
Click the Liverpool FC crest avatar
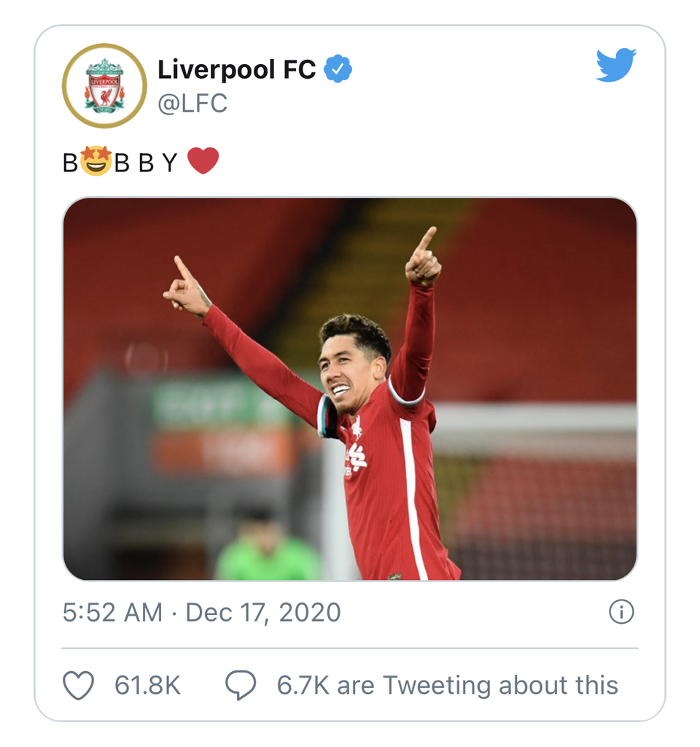click(x=104, y=86)
